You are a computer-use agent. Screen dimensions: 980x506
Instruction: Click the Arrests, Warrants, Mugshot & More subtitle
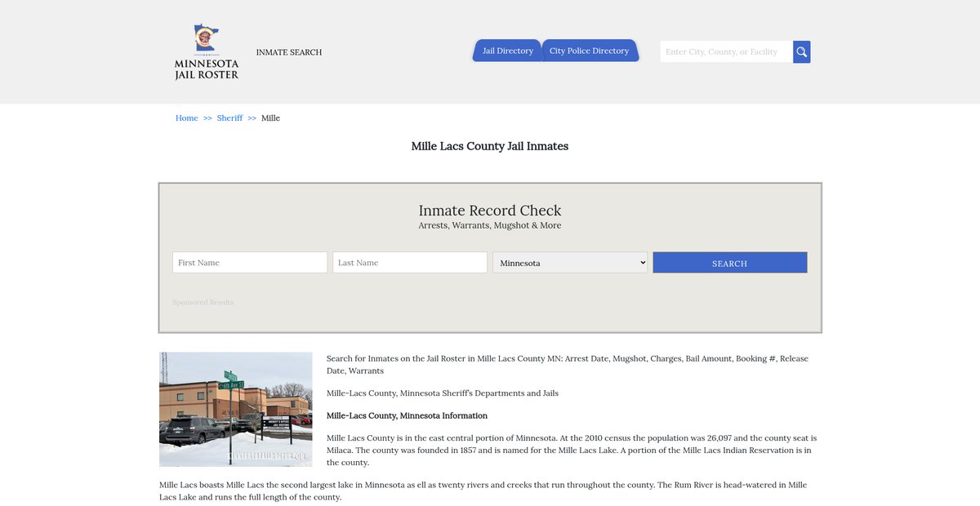490,226
